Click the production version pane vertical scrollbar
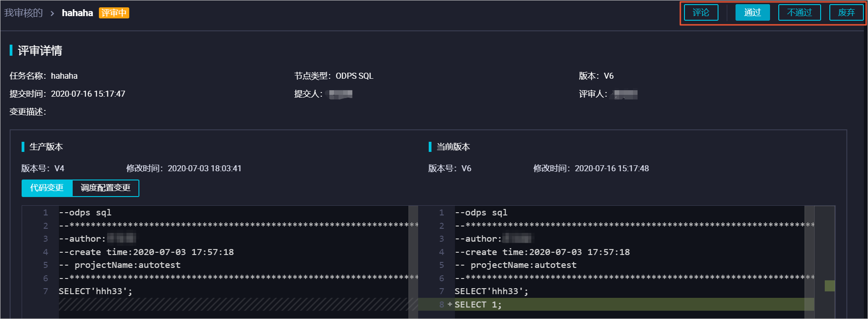 pos(413,262)
